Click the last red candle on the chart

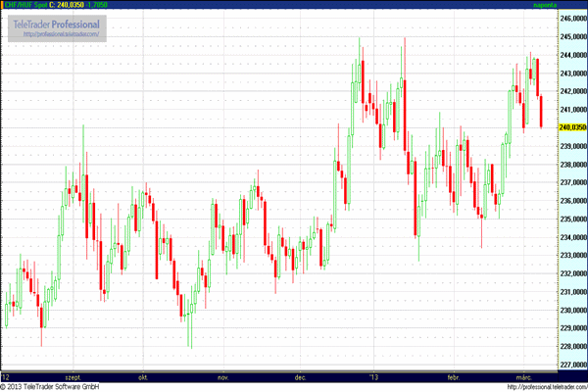542,110
